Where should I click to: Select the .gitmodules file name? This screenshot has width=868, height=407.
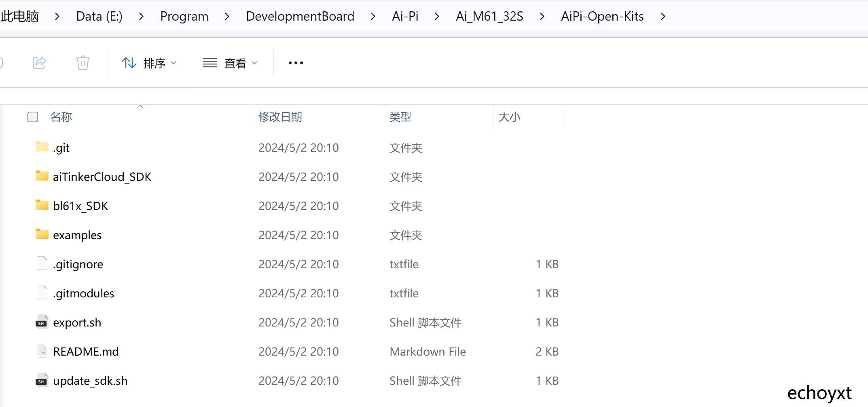click(x=84, y=293)
